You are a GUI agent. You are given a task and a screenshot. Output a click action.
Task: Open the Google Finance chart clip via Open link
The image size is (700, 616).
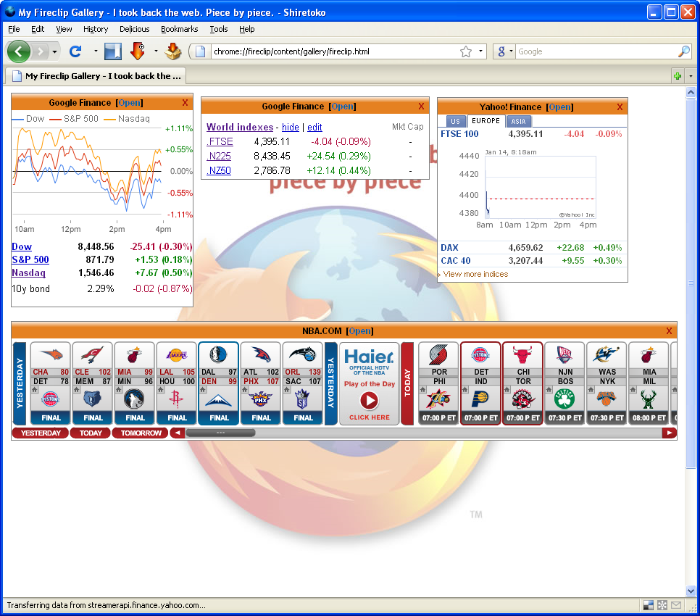[x=130, y=103]
